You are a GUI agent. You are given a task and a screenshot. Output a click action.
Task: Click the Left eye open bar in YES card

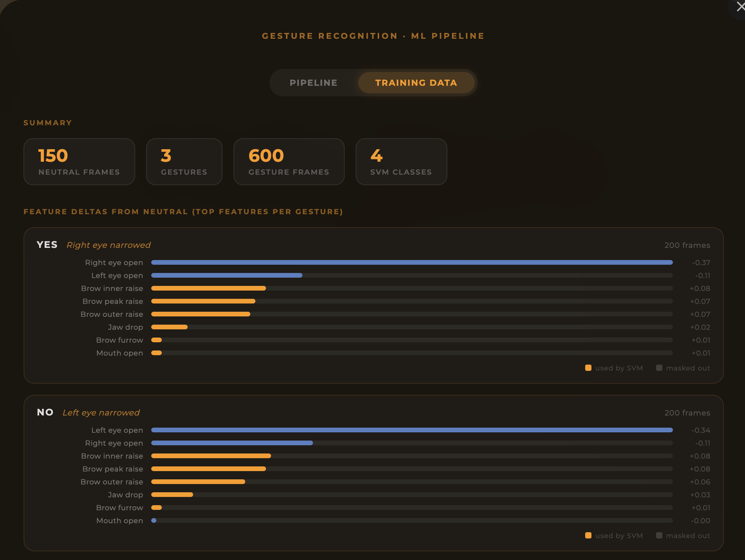pos(412,275)
